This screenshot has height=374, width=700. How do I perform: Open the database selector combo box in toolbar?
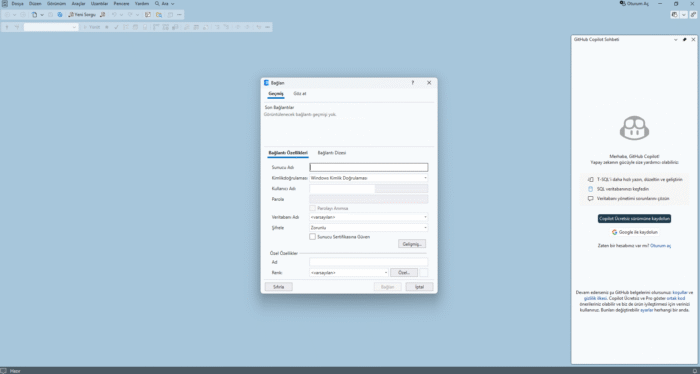pyautogui.click(x=51, y=27)
